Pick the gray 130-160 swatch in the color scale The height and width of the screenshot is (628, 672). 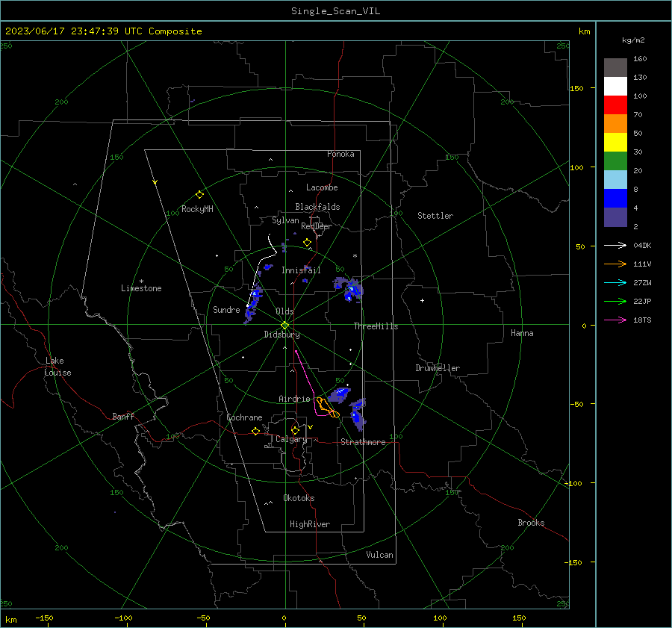pos(615,68)
